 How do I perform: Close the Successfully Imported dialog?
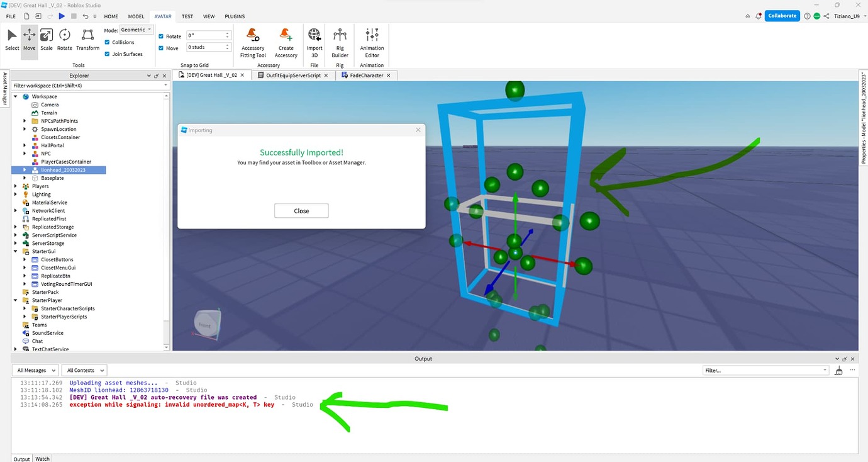click(x=301, y=210)
